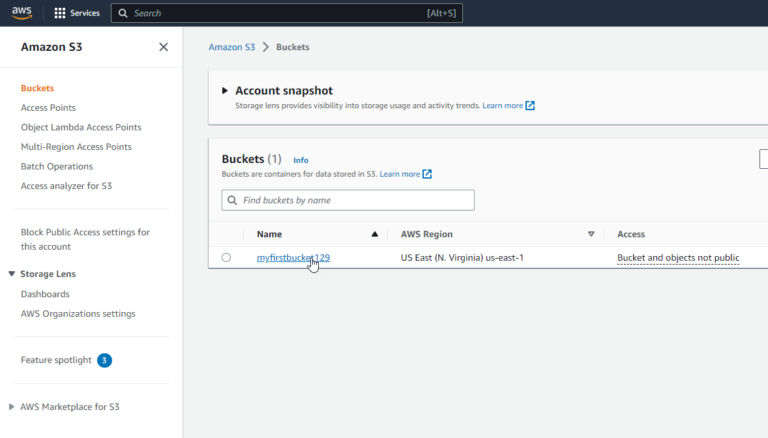
Task: Sort buckets by Name column arrow
Action: click(x=375, y=234)
